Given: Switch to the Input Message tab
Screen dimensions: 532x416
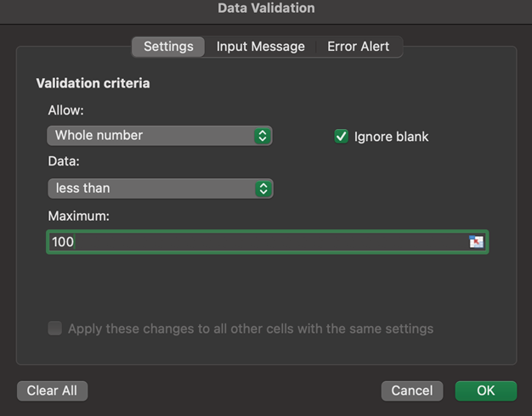Looking at the screenshot, I should [261, 47].
